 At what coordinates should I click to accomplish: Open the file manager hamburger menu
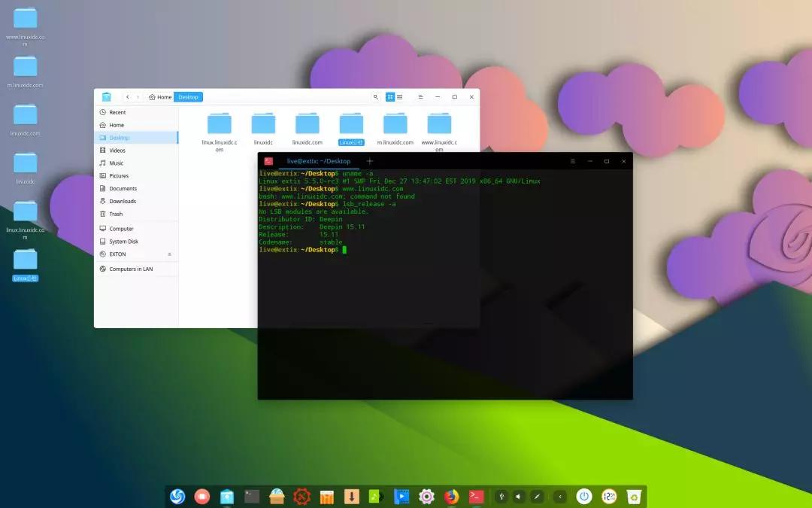pos(420,97)
